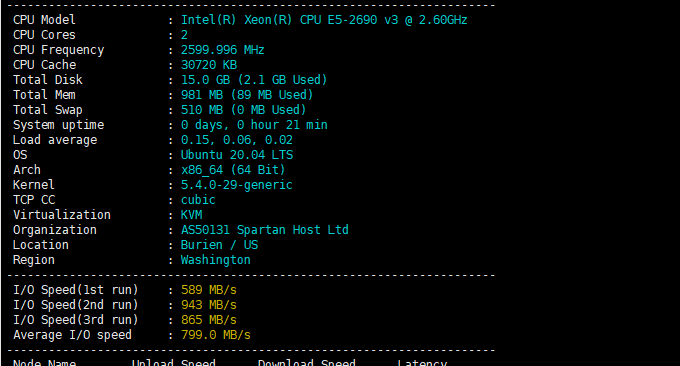Click the Total Disk label
The height and width of the screenshot is (366, 680).
tap(48, 80)
